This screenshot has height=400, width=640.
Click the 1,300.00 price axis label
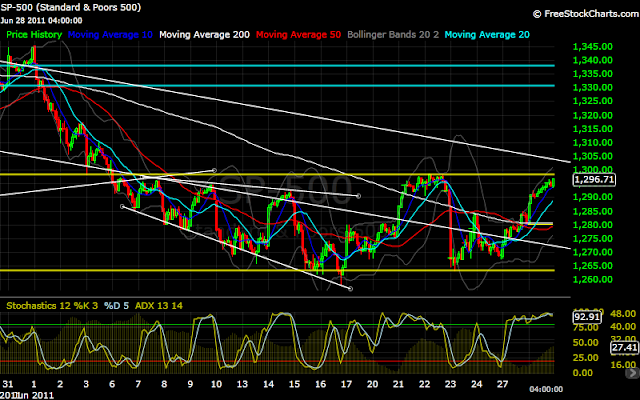[x=593, y=169]
